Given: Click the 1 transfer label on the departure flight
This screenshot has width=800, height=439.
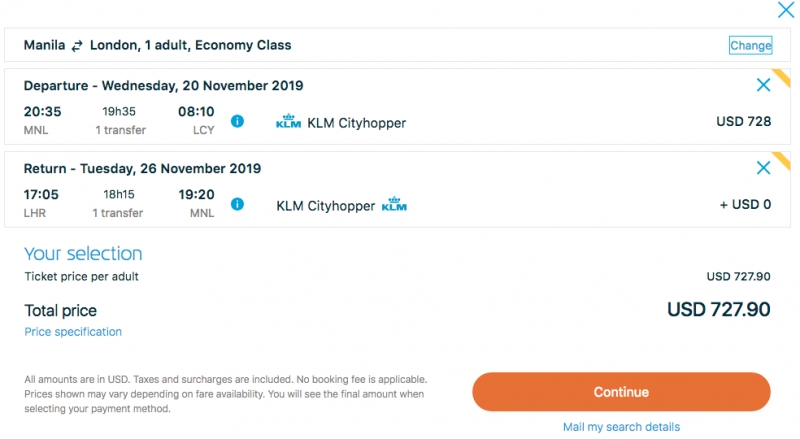Looking at the screenshot, I should click(120, 130).
